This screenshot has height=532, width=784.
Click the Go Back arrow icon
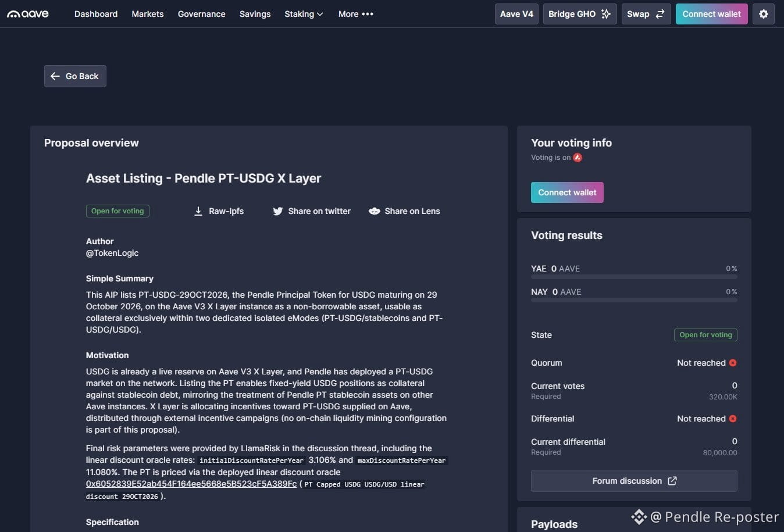[x=55, y=76]
